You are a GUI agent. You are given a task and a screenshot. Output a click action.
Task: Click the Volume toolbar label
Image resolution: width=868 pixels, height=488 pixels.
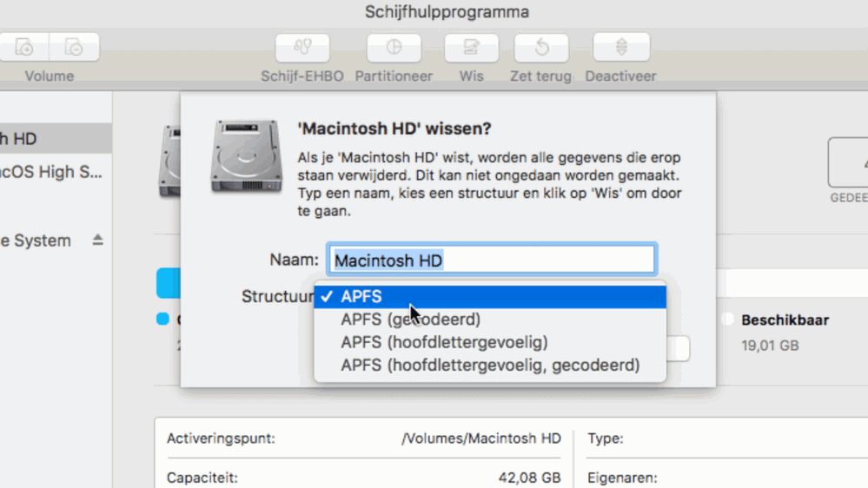50,76
